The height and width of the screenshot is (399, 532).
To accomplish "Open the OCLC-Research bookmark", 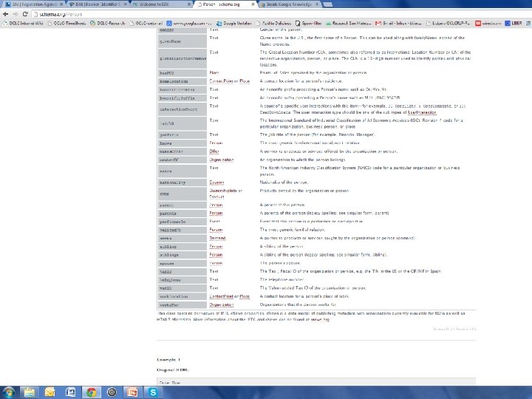I will click(108, 24).
